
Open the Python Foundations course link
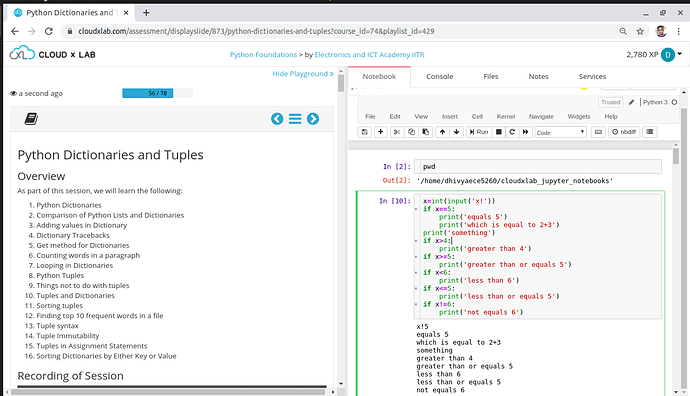(x=263, y=55)
